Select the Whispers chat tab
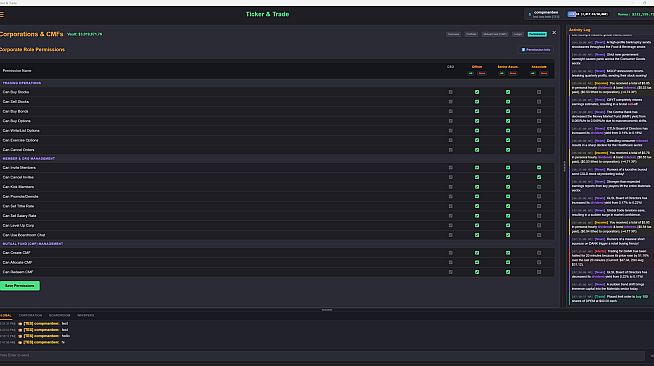The image size is (654, 366). tap(86, 316)
